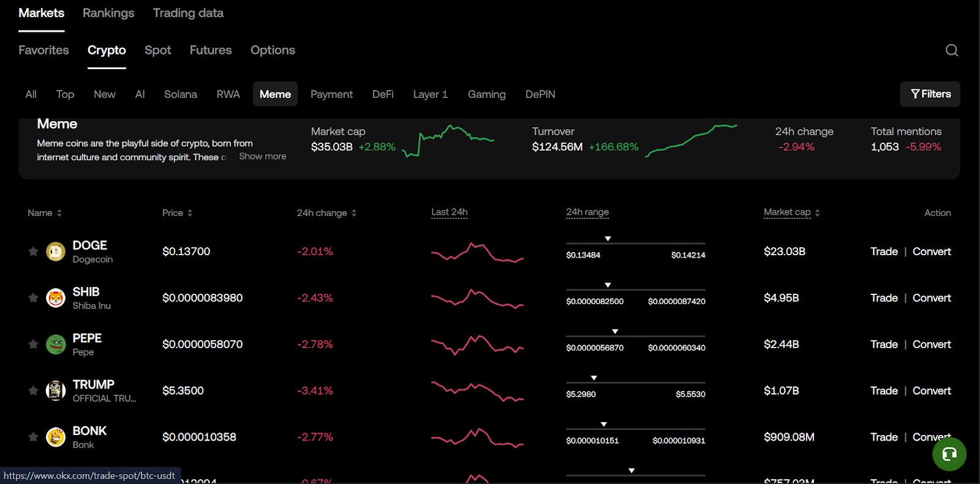
Task: Sort by Market cap column
Action: pyautogui.click(x=791, y=212)
